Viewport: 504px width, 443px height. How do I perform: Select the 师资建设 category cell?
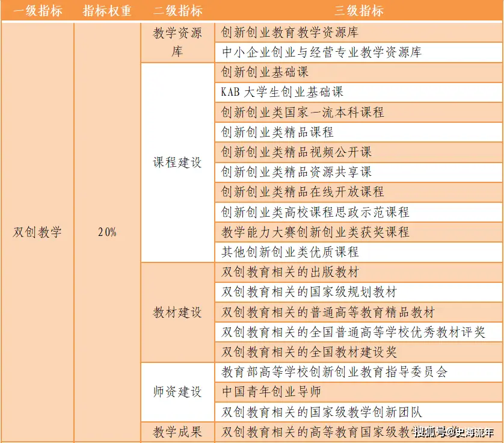click(178, 392)
